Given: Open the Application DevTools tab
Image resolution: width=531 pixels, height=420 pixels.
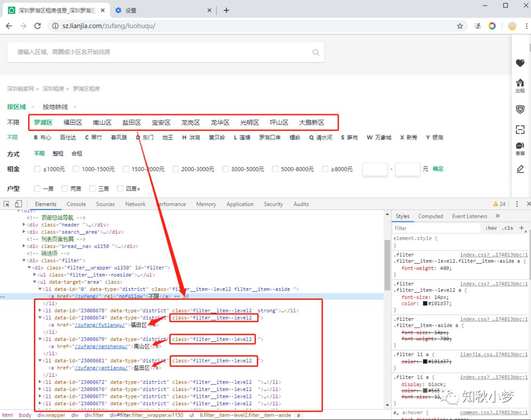Looking at the screenshot, I should [x=240, y=204].
